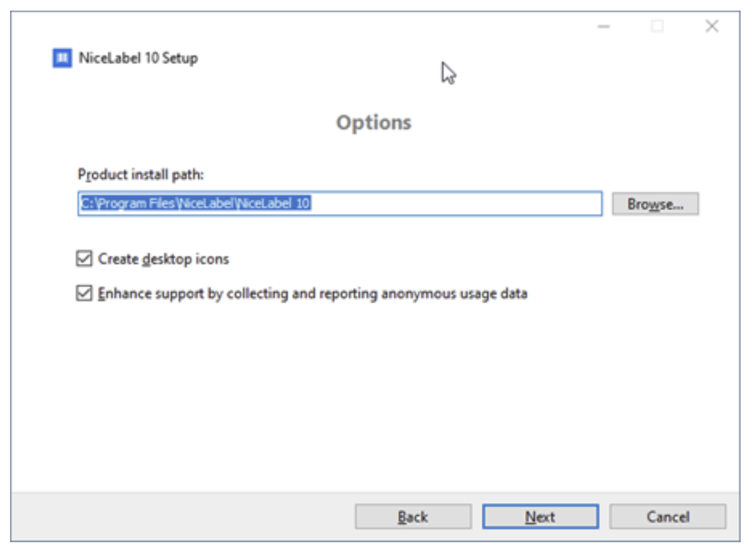Proceed with the Next button
This screenshot has height=554, width=756.
pos(541,517)
